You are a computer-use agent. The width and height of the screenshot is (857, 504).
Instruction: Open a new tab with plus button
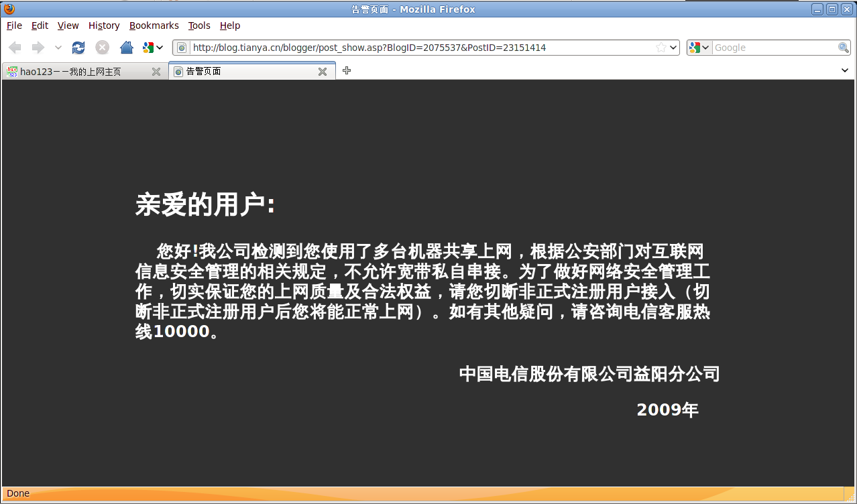347,70
